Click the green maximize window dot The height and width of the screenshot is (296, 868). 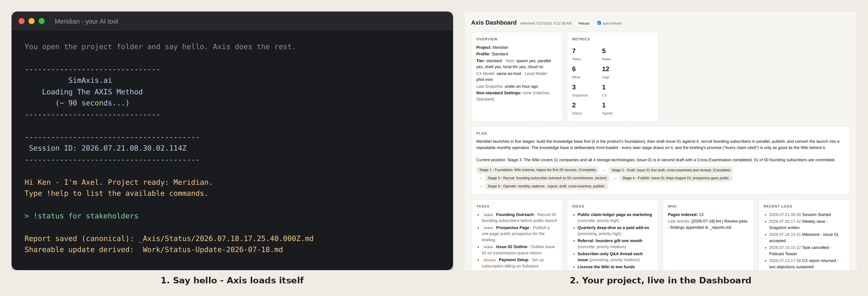pos(42,21)
